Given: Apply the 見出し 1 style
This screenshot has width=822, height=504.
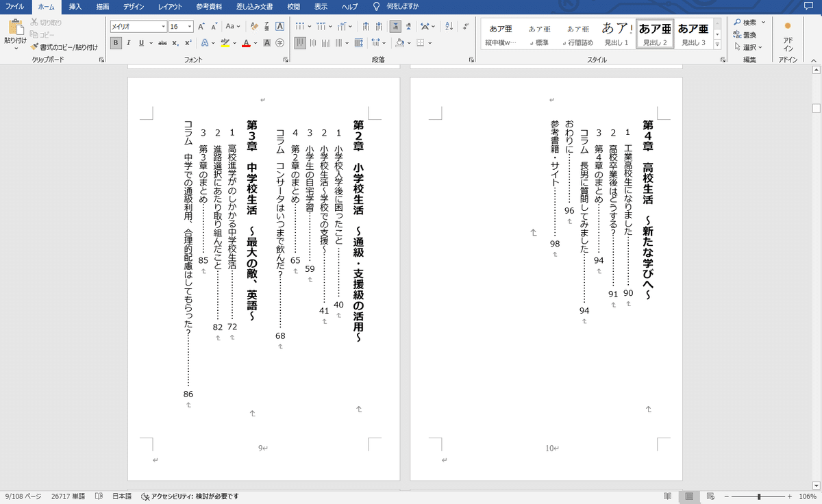Looking at the screenshot, I should [616, 34].
